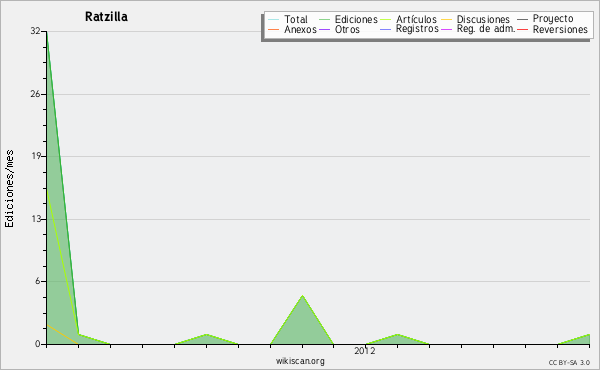Image resolution: width=600 pixels, height=370 pixels.
Task: Click the Ratzilla chart title
Action: (106, 17)
